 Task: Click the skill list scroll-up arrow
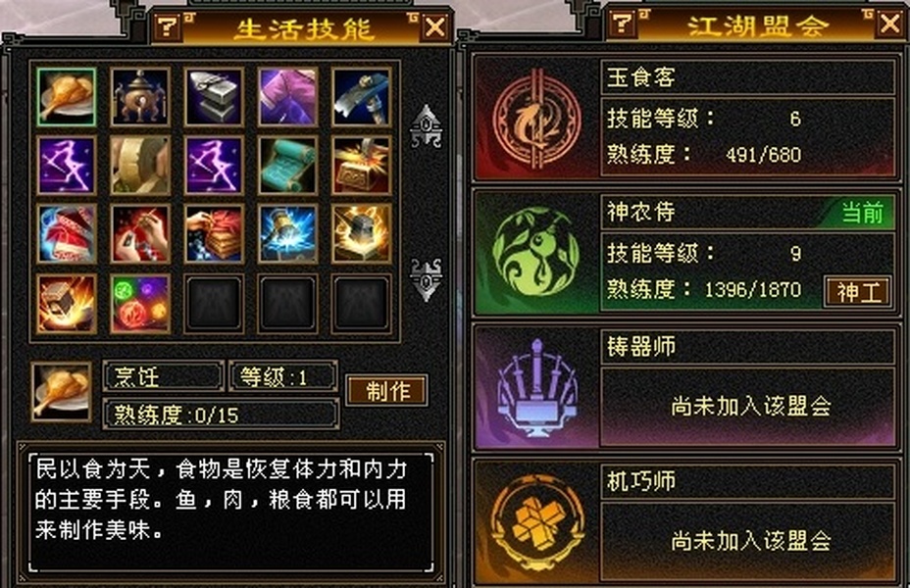pyautogui.click(x=426, y=126)
